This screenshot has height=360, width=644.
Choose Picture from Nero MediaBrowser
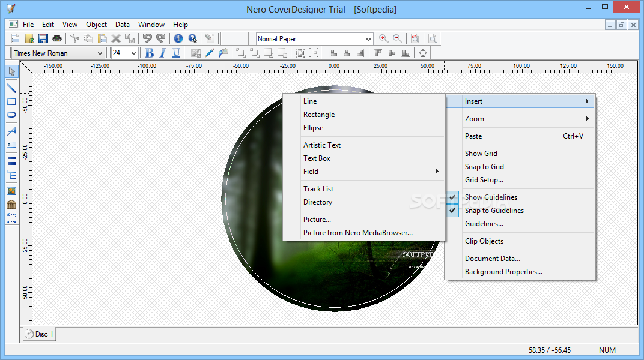364,232
